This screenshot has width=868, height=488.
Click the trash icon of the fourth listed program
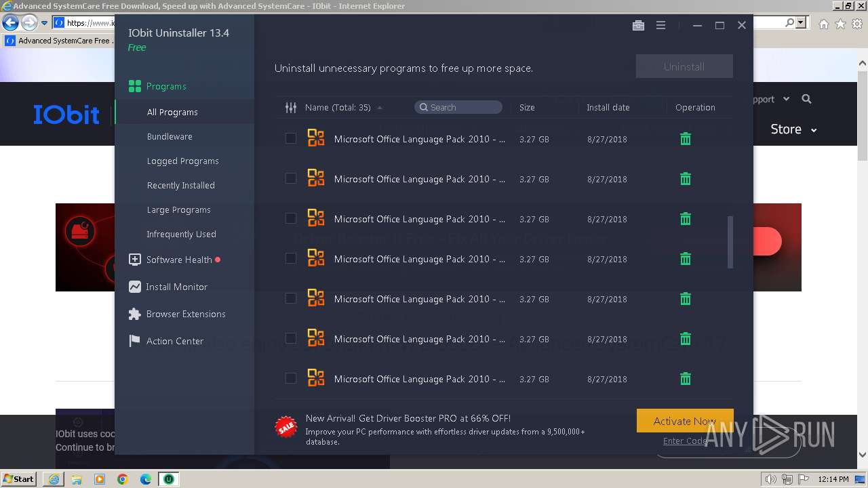point(686,259)
